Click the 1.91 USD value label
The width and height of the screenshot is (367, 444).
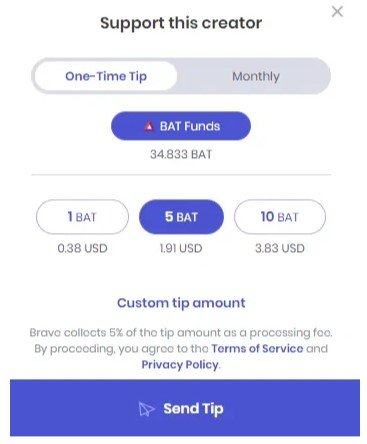(x=181, y=248)
